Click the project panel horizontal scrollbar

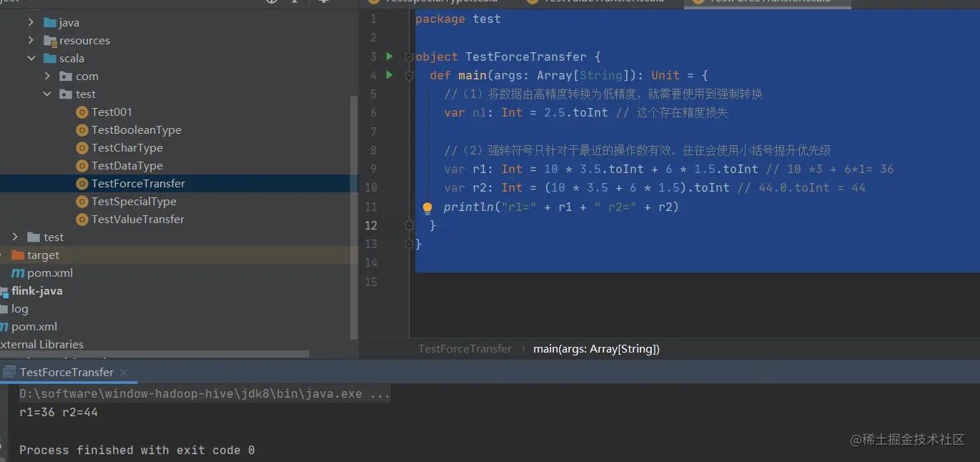tap(154, 354)
